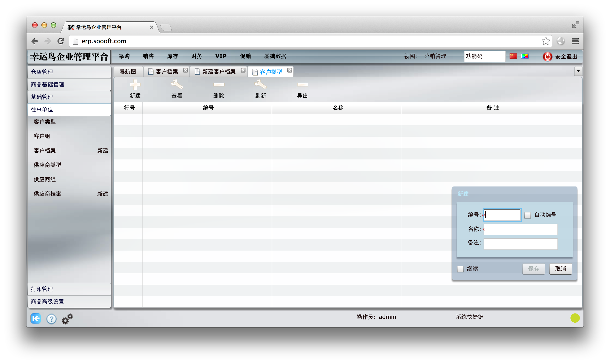Switch to the 新建客户档案 tab

click(219, 71)
